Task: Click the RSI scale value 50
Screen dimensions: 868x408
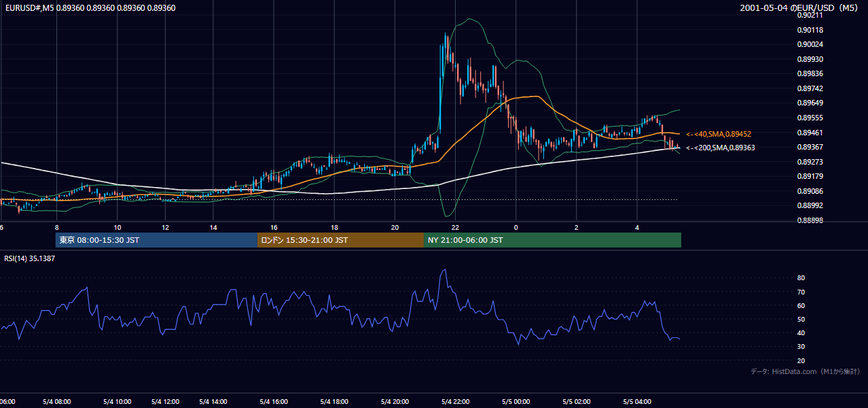Action: (x=801, y=319)
